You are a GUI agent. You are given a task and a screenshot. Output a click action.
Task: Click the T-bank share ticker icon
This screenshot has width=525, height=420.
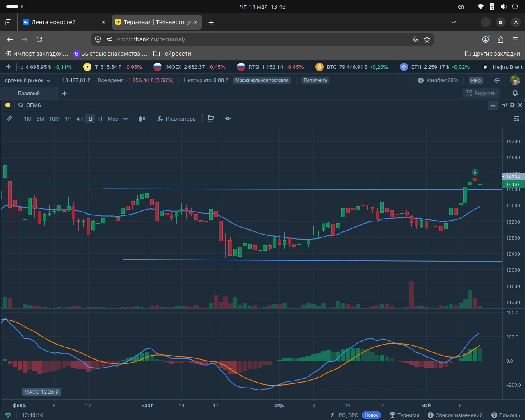pyautogui.click(x=87, y=67)
